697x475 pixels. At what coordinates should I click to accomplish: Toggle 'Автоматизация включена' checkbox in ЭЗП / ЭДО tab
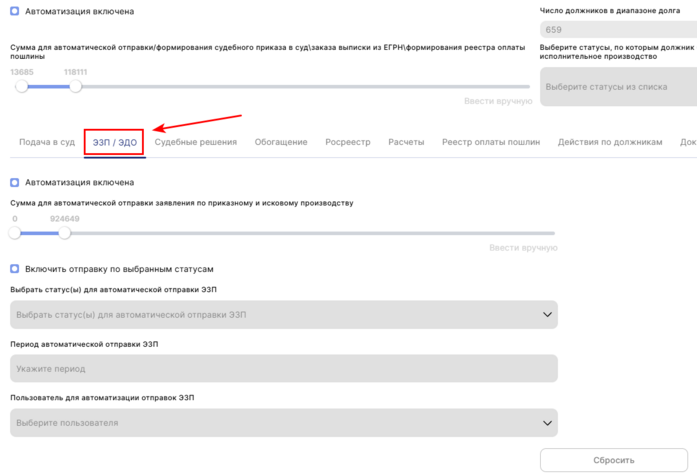click(x=15, y=182)
